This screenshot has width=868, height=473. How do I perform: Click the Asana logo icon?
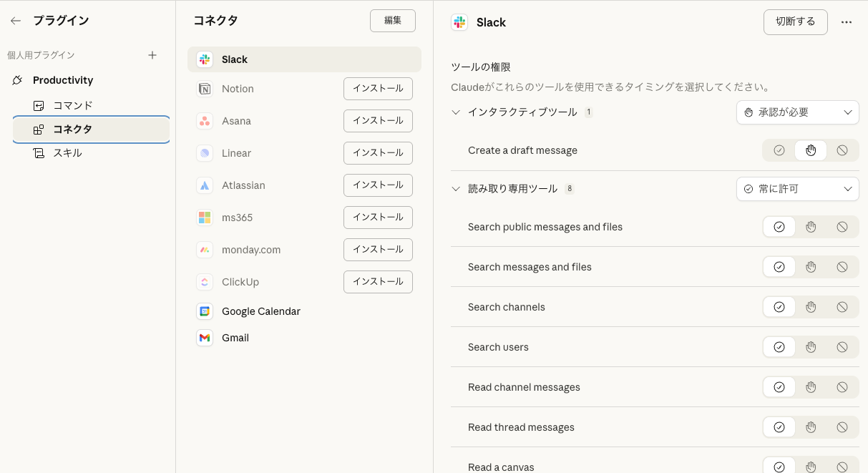(205, 121)
